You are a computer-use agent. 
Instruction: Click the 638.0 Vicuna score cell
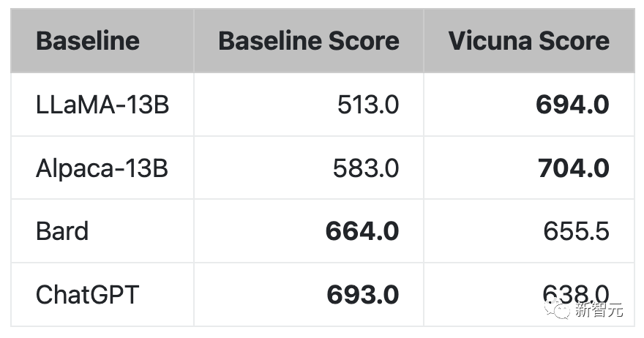coord(576,293)
